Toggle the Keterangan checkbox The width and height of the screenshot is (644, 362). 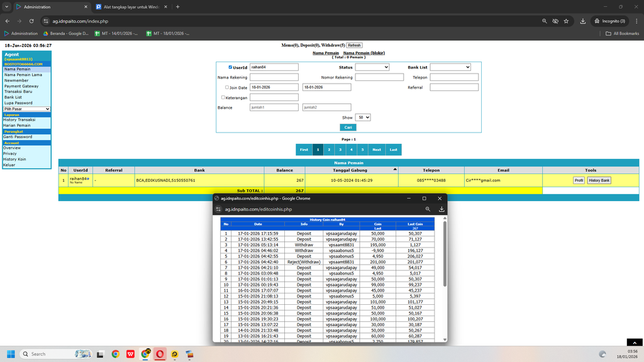223,97
